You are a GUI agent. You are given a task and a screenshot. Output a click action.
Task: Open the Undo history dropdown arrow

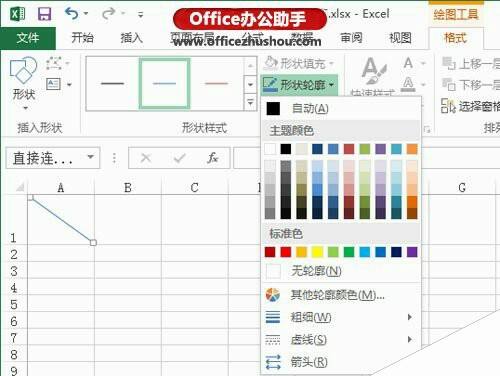coord(86,14)
